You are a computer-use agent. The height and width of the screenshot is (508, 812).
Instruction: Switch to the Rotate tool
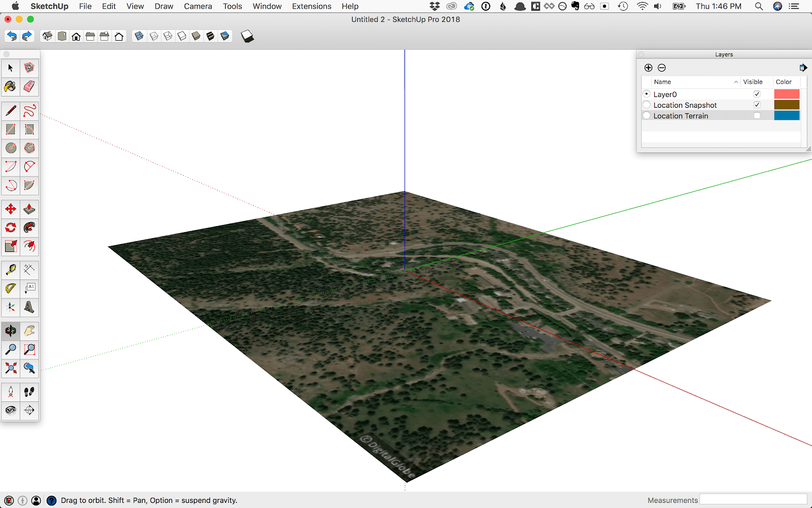10,228
